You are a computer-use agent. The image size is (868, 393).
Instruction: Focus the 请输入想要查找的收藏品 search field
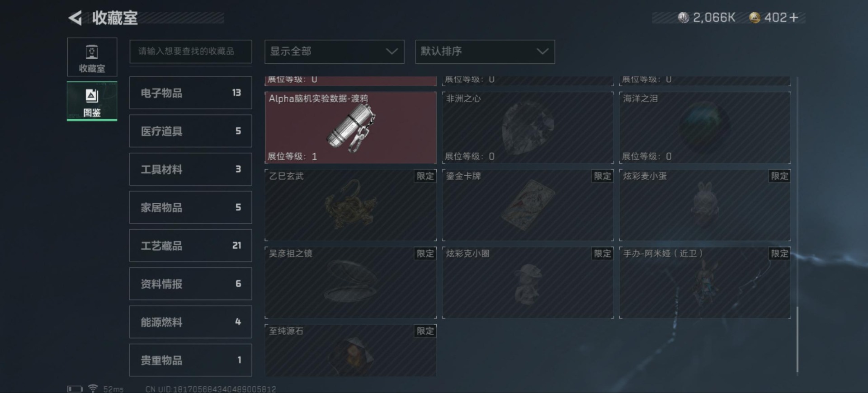coord(190,51)
